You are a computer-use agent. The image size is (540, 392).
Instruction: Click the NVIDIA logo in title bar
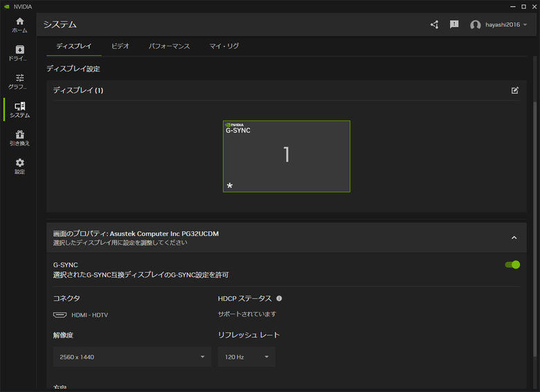[6, 6]
